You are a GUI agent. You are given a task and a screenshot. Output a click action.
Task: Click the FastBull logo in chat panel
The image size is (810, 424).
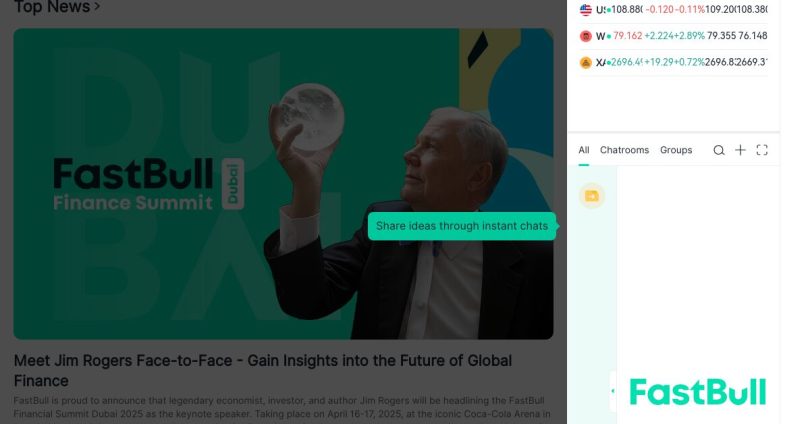click(697, 392)
